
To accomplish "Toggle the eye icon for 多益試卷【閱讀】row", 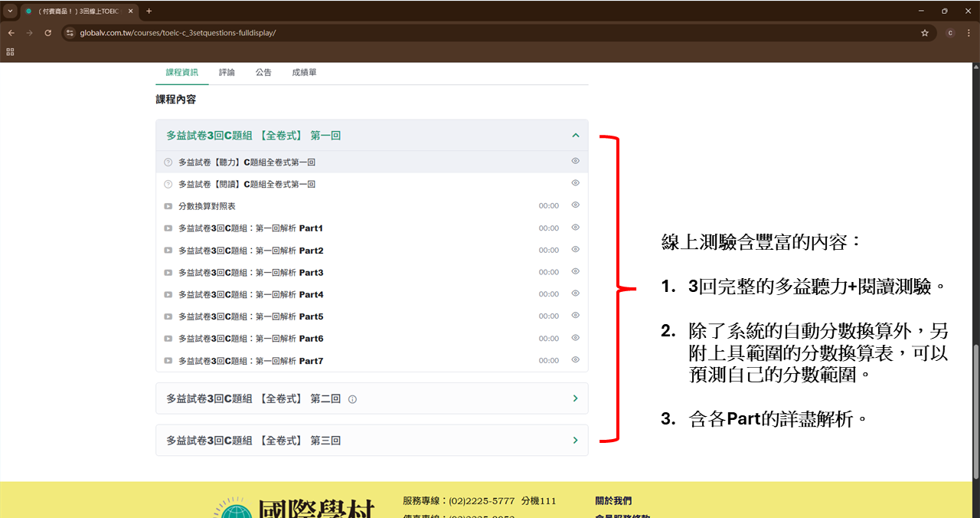I will [x=575, y=183].
